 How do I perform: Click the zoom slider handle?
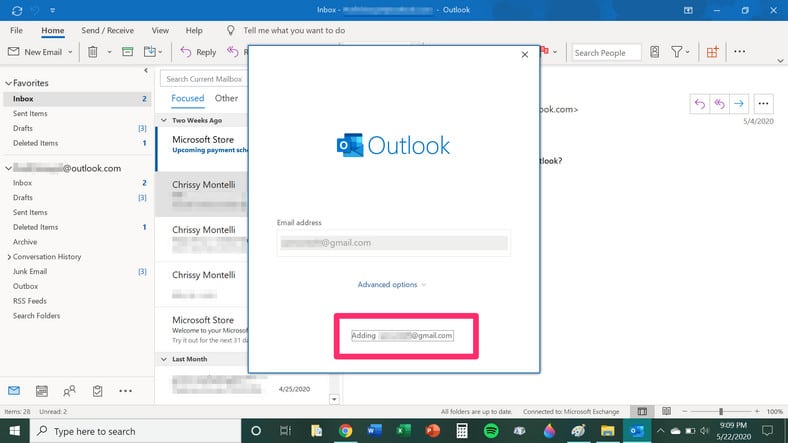pos(721,411)
